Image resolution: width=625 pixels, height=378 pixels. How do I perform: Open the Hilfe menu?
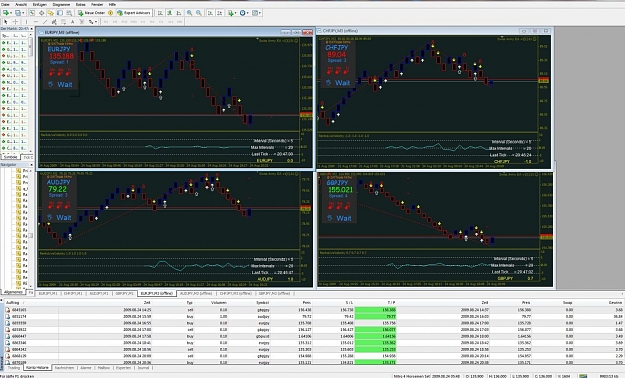pyautogui.click(x=112, y=4)
